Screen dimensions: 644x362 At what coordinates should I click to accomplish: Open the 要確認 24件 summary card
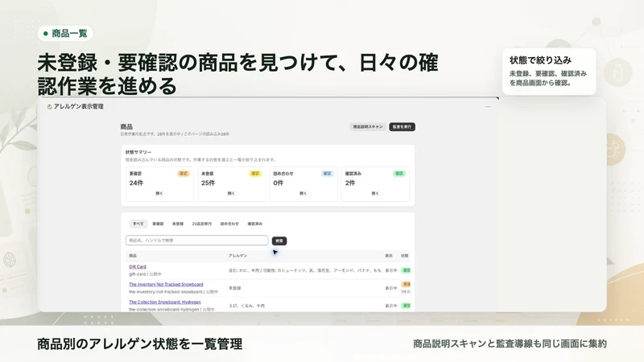(159, 184)
